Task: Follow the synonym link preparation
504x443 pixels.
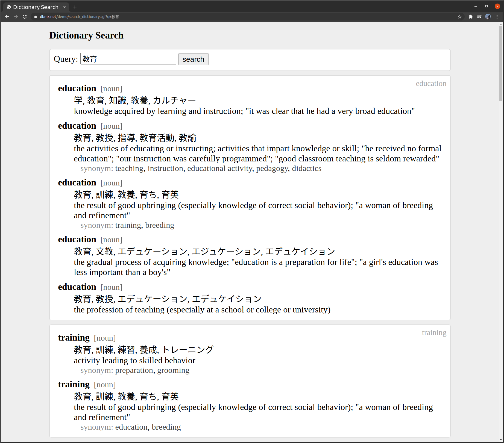Action: [134, 370]
